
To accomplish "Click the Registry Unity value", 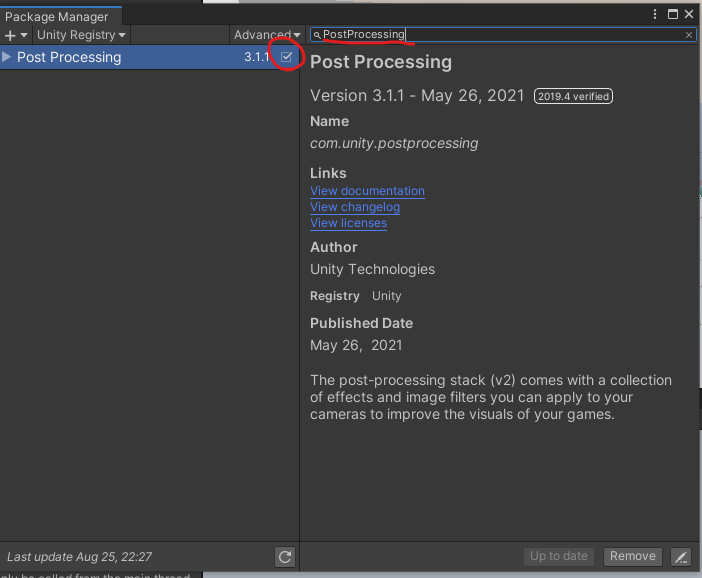I will tap(386, 296).
